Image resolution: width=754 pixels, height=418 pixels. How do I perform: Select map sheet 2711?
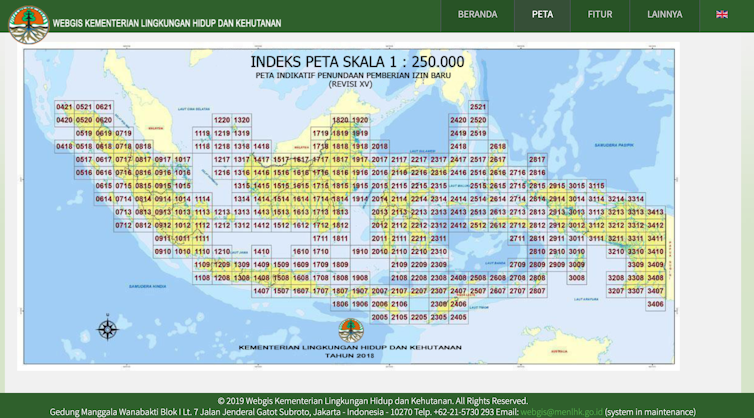517,239
